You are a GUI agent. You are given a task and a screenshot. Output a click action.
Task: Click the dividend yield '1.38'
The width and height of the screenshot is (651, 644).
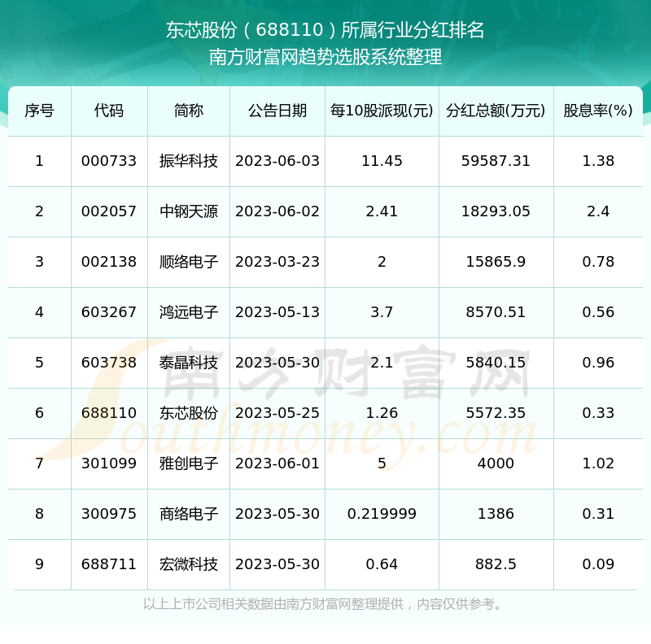[x=598, y=161]
